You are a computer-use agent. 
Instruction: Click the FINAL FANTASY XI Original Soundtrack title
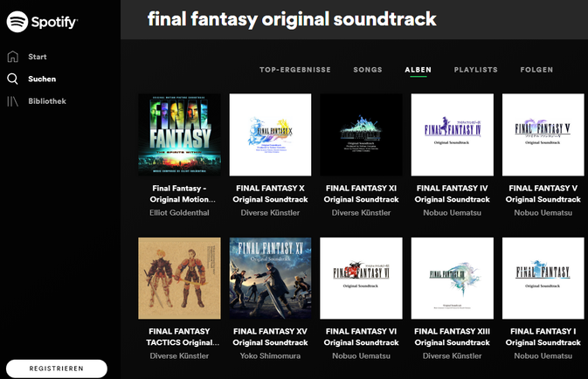(x=361, y=194)
